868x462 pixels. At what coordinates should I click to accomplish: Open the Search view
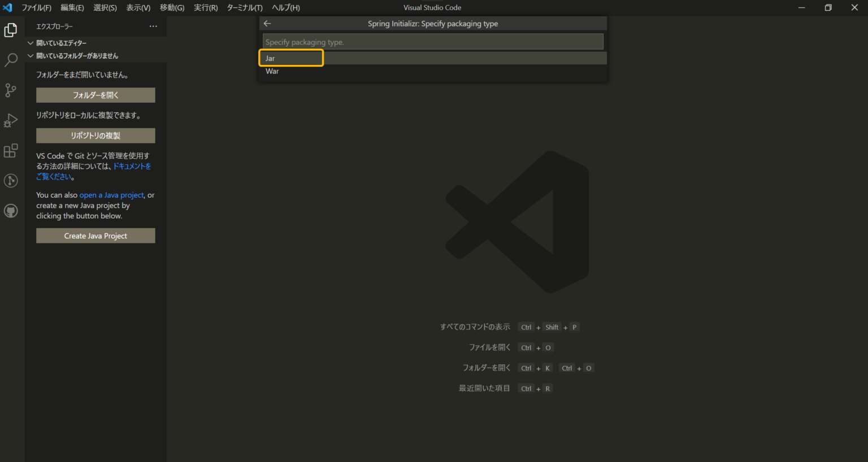[11, 60]
